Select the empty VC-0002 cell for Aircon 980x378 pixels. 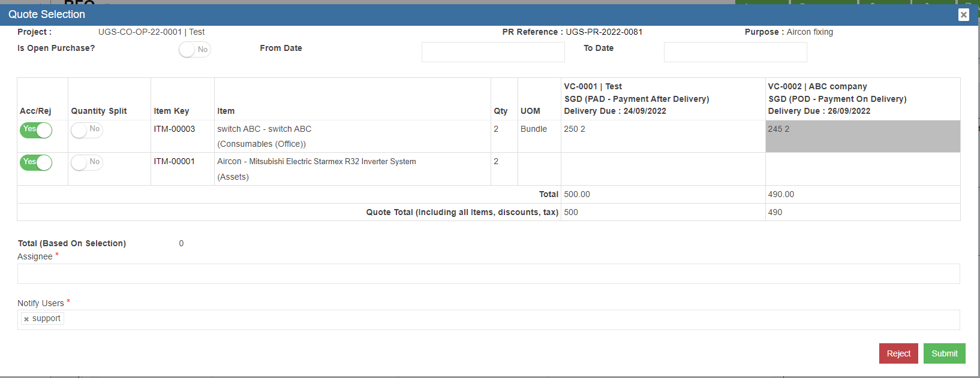point(862,169)
